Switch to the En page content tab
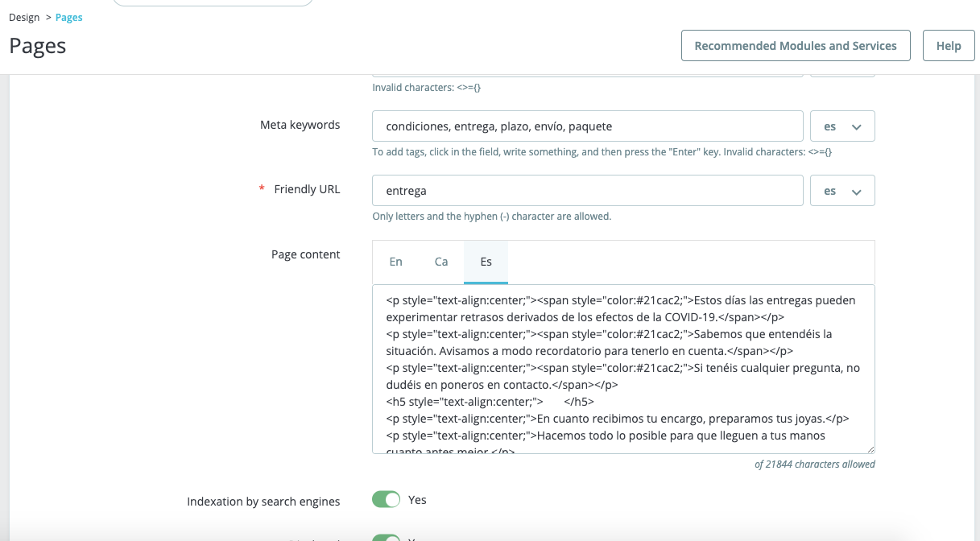 (x=396, y=262)
